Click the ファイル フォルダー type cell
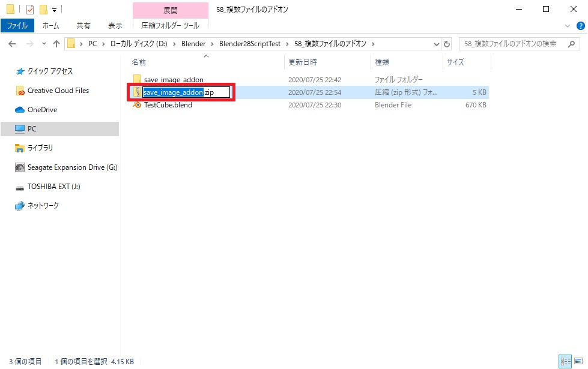 [399, 79]
